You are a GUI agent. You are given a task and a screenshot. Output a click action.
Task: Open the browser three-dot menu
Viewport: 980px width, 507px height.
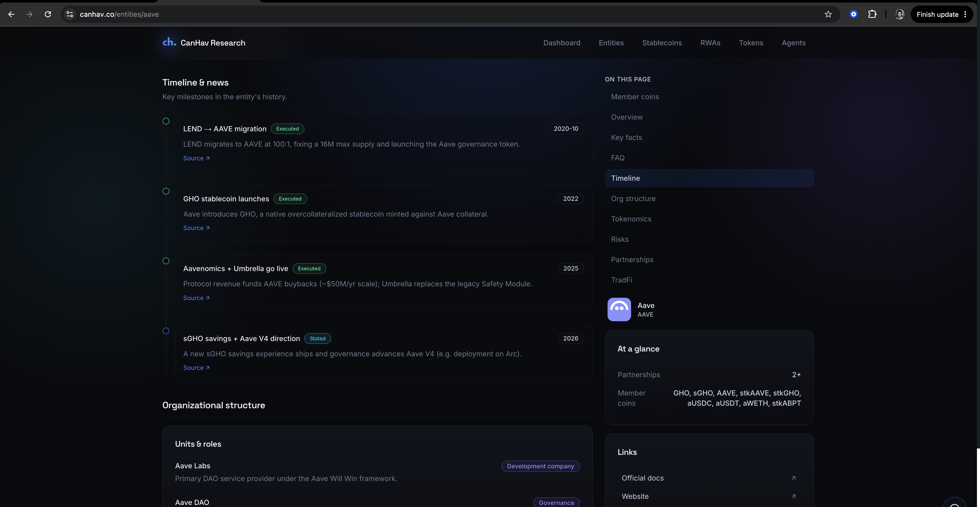pos(965,15)
